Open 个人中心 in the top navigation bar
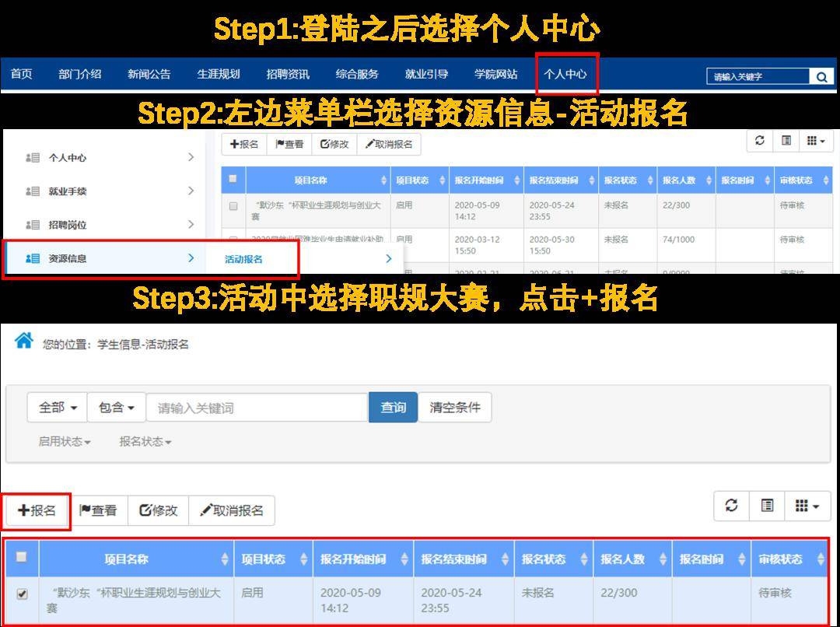 565,74
